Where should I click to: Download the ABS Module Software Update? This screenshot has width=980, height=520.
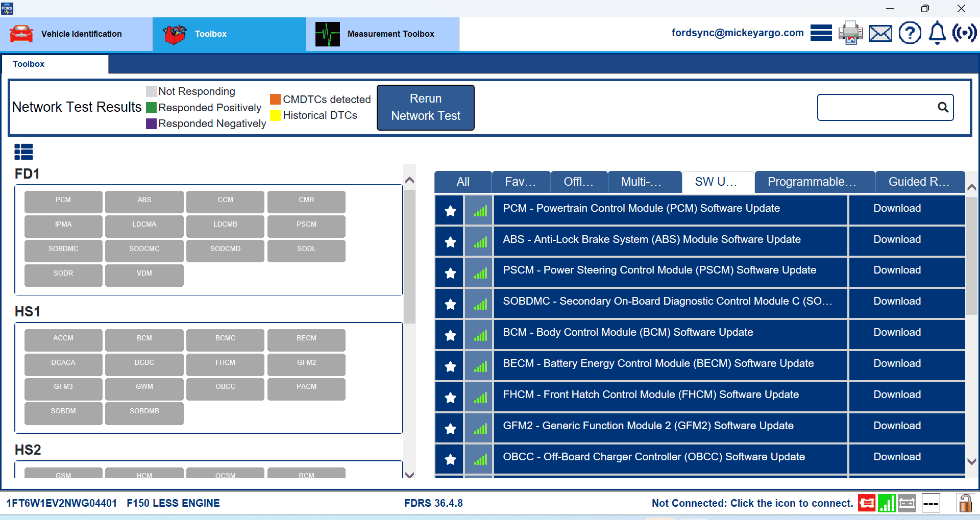click(x=897, y=239)
